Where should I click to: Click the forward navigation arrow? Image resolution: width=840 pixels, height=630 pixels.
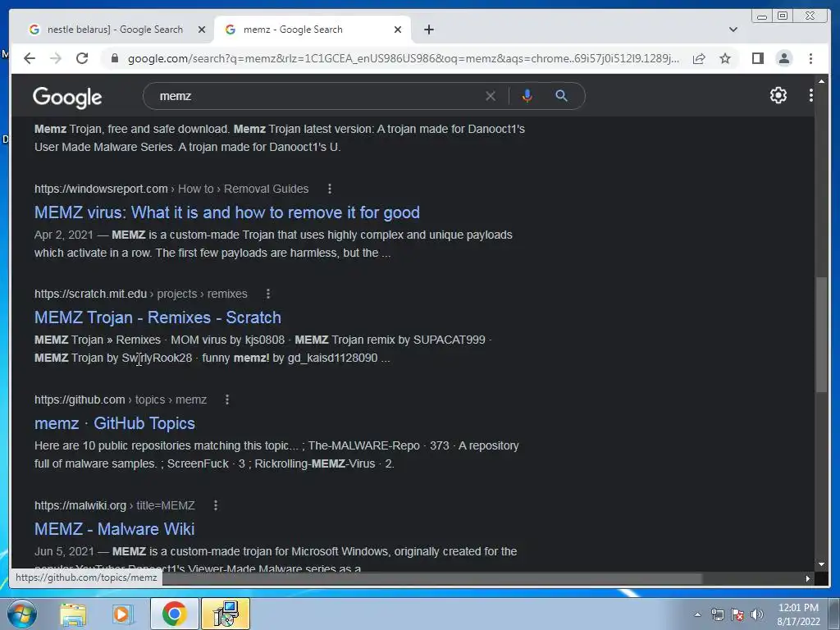click(x=56, y=58)
